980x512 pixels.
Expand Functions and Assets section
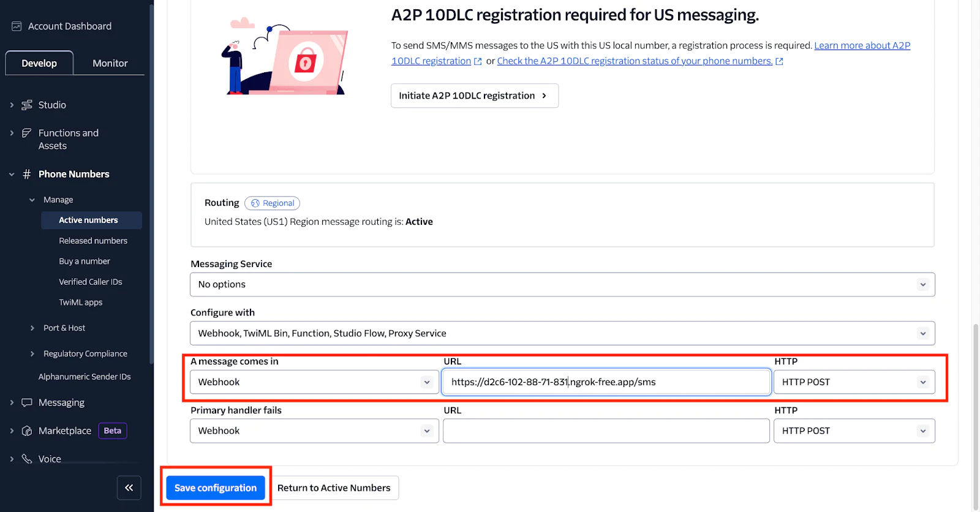(12, 133)
